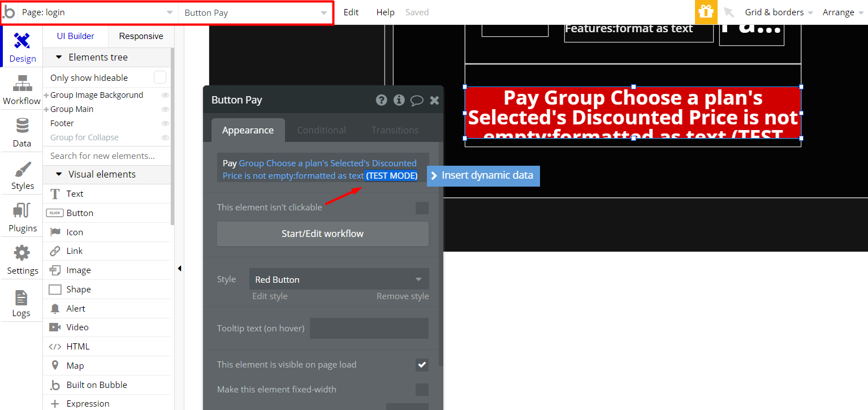Image resolution: width=868 pixels, height=410 pixels.
Task: Select Footer in the elements tree
Action: (x=62, y=123)
